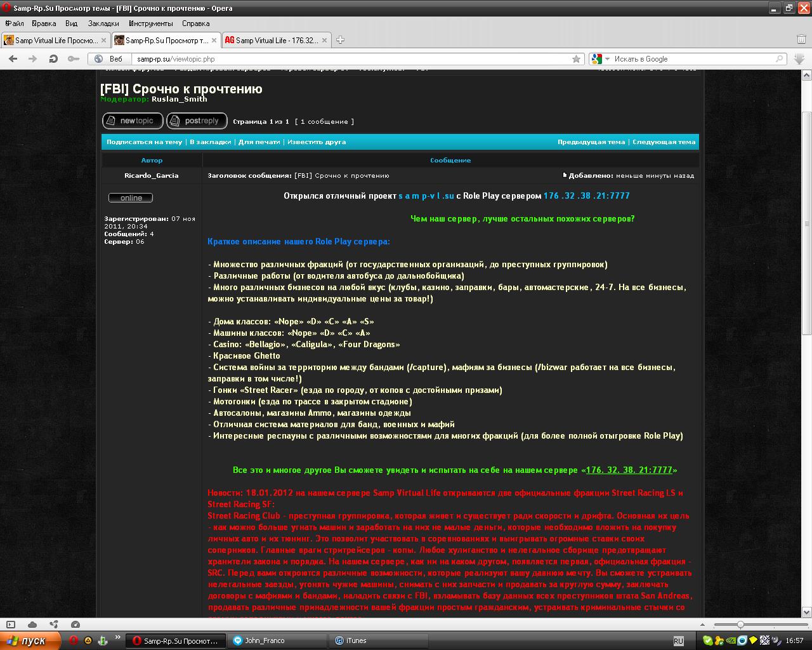Click the green network quick launch icon
This screenshot has height=650, width=812.
pos(103,640)
